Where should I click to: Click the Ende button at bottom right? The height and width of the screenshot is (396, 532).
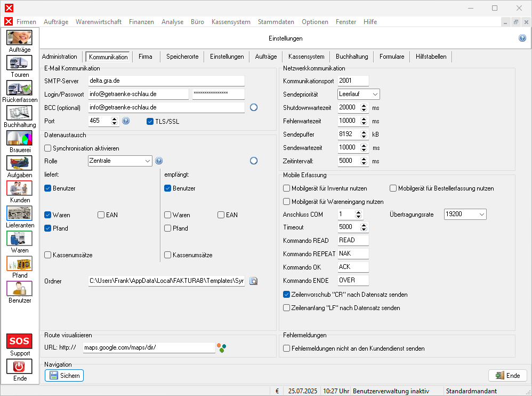[x=507, y=375]
